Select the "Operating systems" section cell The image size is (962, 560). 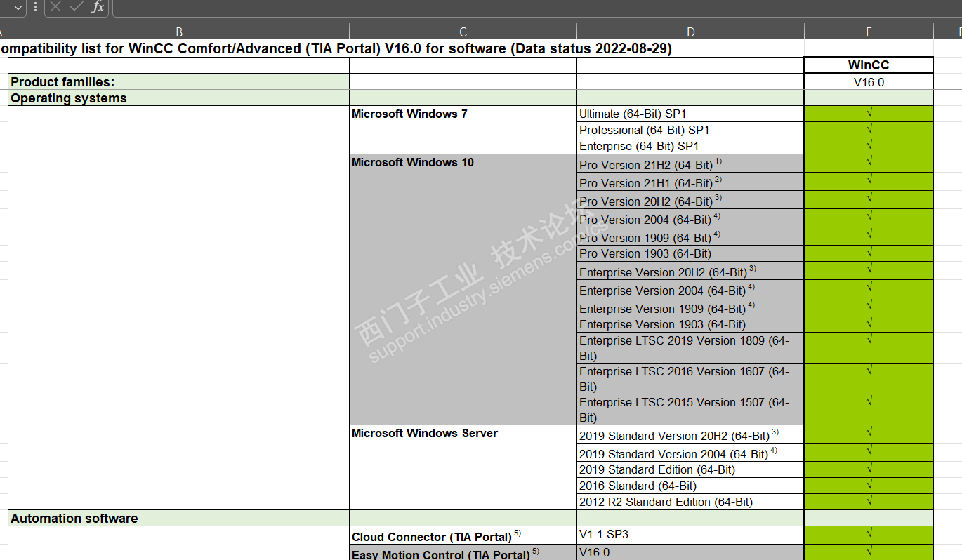(x=178, y=98)
